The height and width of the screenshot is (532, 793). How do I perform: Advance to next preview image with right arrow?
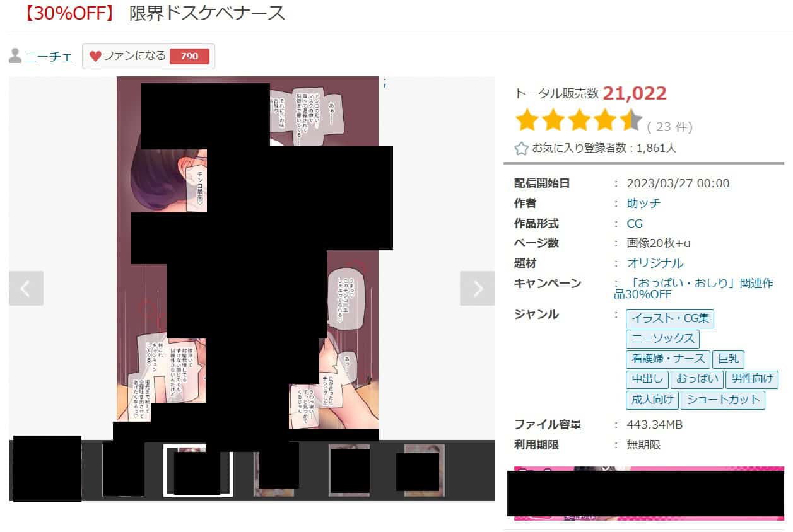pos(478,289)
